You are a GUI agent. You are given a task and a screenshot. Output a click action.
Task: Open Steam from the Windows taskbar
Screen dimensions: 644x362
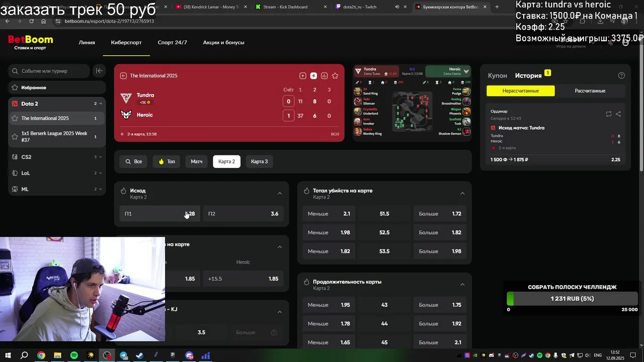coord(139,355)
